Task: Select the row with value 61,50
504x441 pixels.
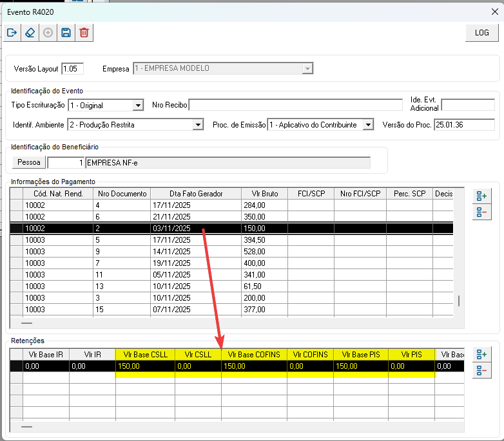Action: (231, 286)
